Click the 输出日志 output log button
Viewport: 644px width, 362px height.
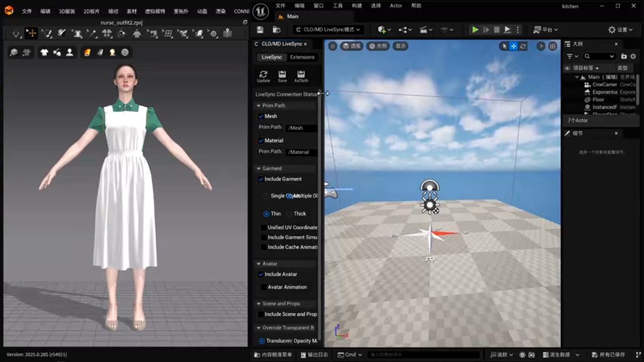(x=314, y=354)
